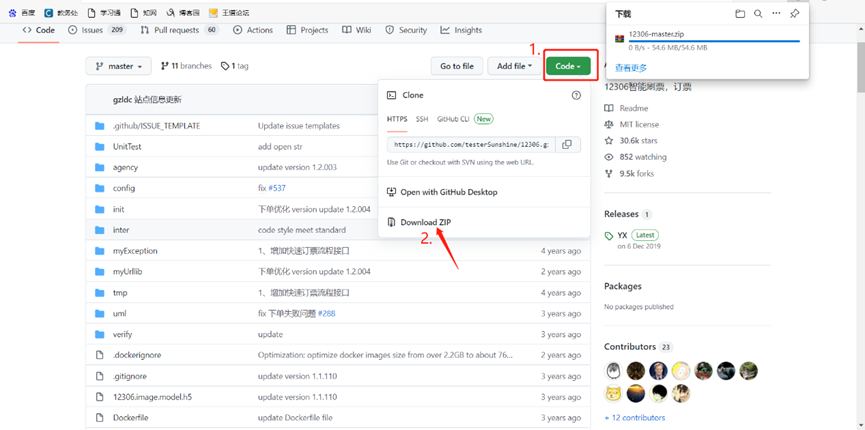Screen dimensions: 865x430
Task: Open the Insights tab
Action: 461,30
